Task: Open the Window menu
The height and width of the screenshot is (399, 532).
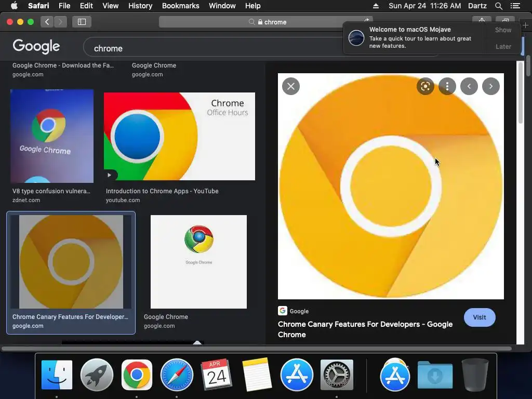Action: click(222, 6)
